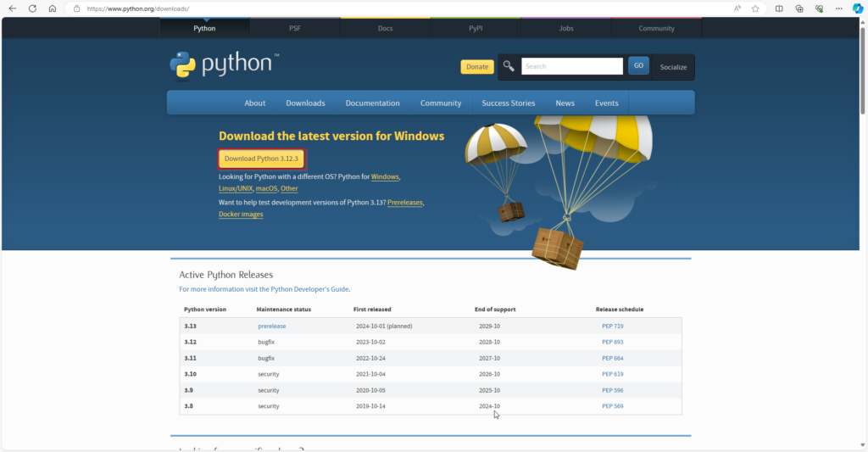
Task: Open the browser settings ellipsis menu
Action: pyautogui.click(x=839, y=8)
